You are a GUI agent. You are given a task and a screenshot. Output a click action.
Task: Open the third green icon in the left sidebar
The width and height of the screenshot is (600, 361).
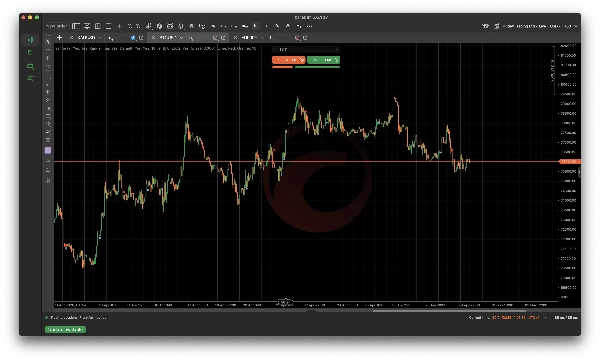30,66
